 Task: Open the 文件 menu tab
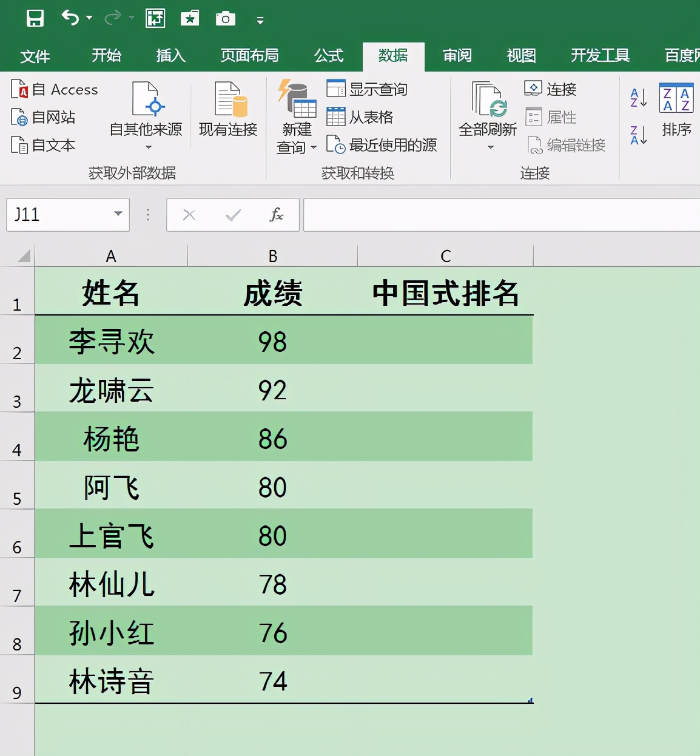(35, 56)
